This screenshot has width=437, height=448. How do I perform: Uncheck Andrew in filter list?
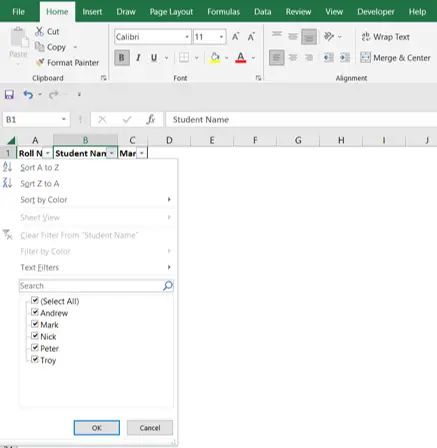click(35, 312)
